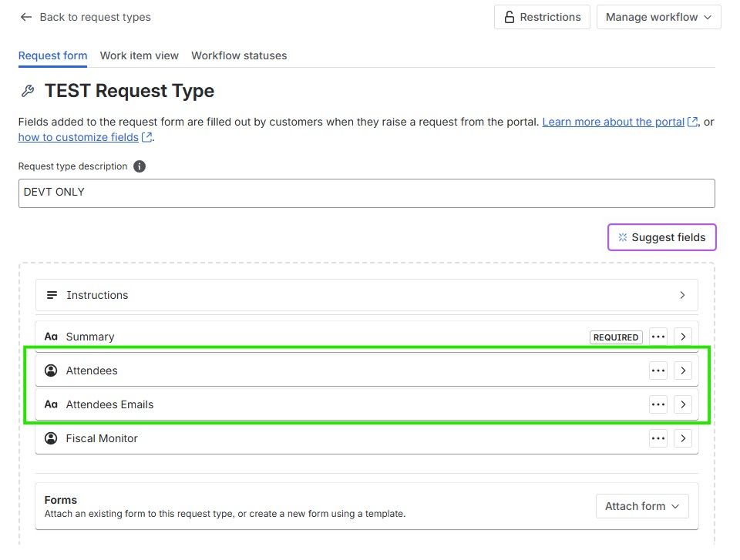Click the Learn more about the portal link
Screen dimensions: 740x560
613,122
